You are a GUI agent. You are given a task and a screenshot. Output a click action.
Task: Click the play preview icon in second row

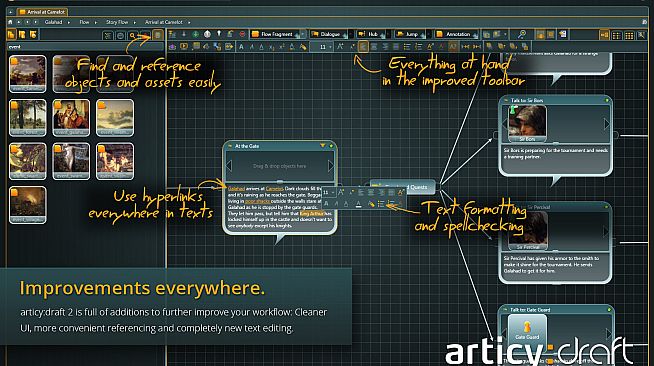click(x=184, y=47)
